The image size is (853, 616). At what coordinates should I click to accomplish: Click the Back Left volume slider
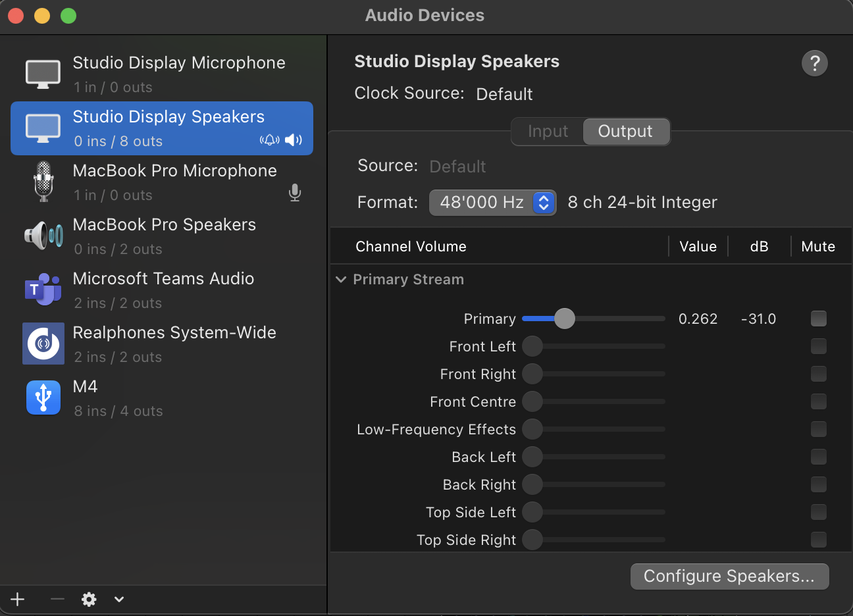pos(594,457)
